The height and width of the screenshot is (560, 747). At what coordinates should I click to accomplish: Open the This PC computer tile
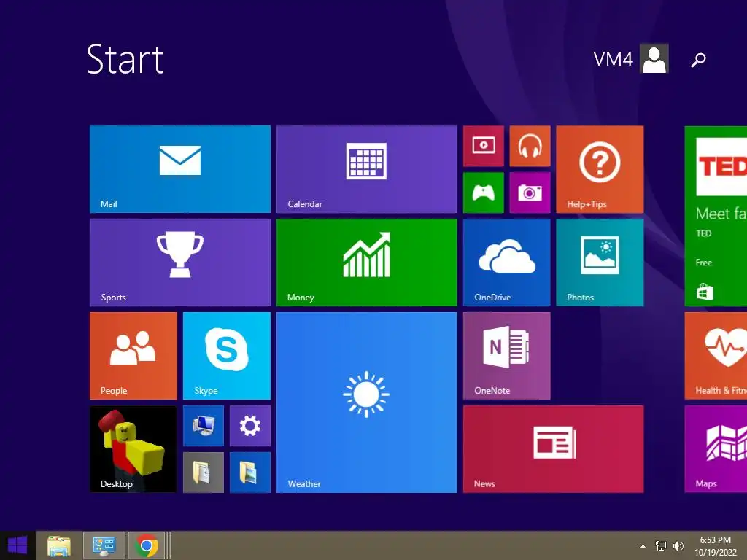[x=204, y=426]
